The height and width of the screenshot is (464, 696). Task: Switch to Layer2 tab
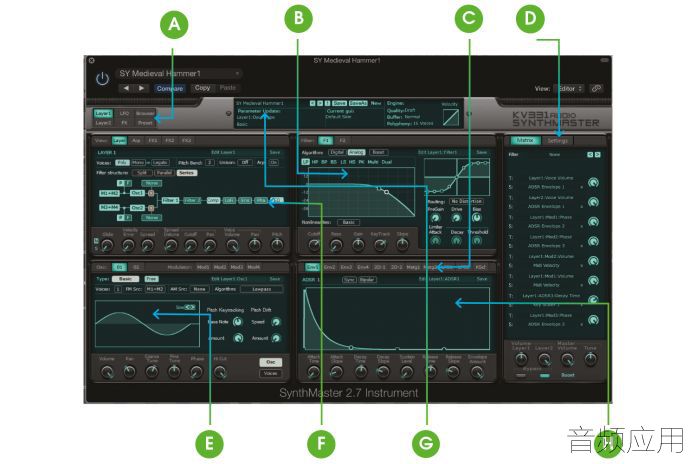(x=103, y=123)
